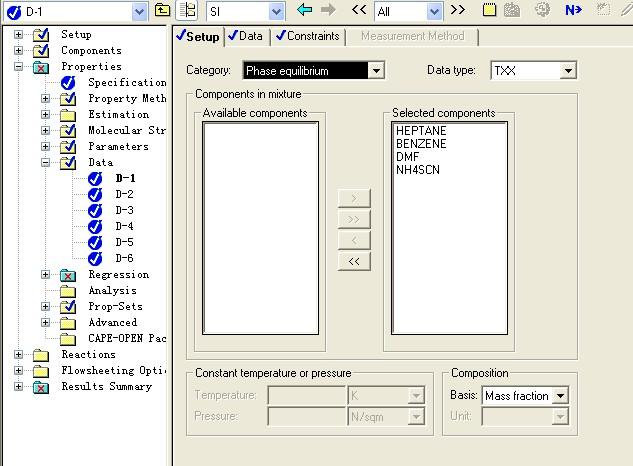Screen dimensions: 633x466
Task: Click the Components folder icon
Action: point(41,51)
